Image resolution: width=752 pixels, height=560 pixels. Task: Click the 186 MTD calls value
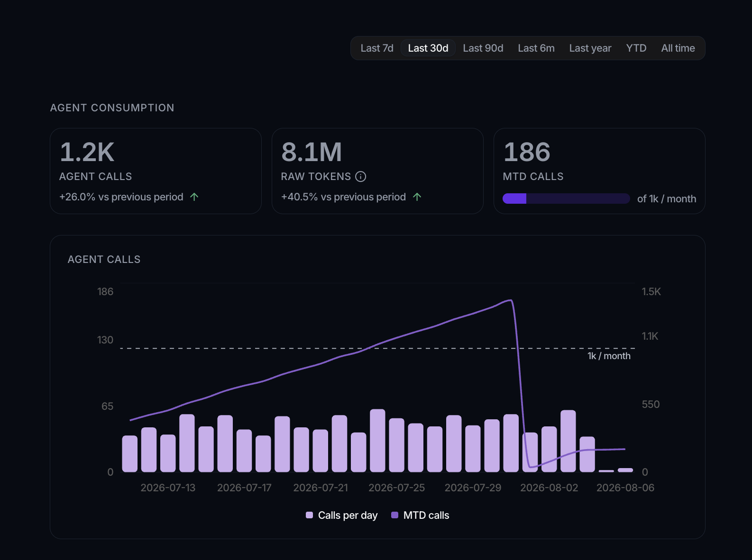click(527, 152)
